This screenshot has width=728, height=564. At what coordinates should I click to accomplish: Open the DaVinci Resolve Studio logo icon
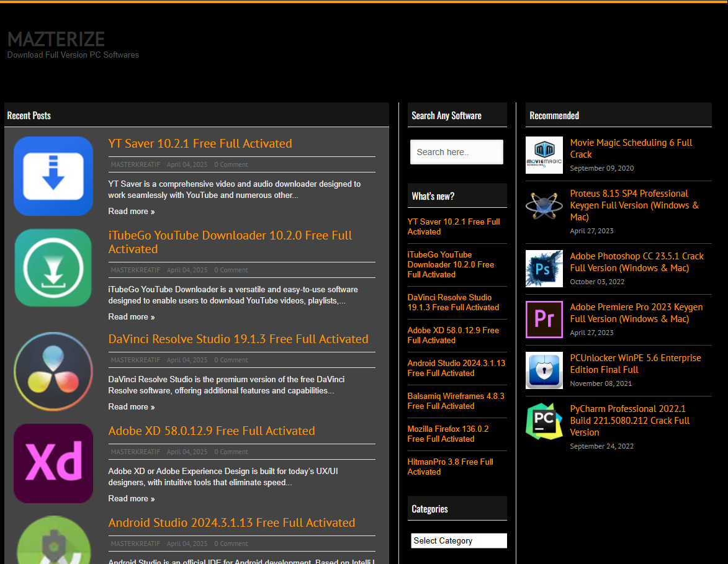pyautogui.click(x=53, y=372)
